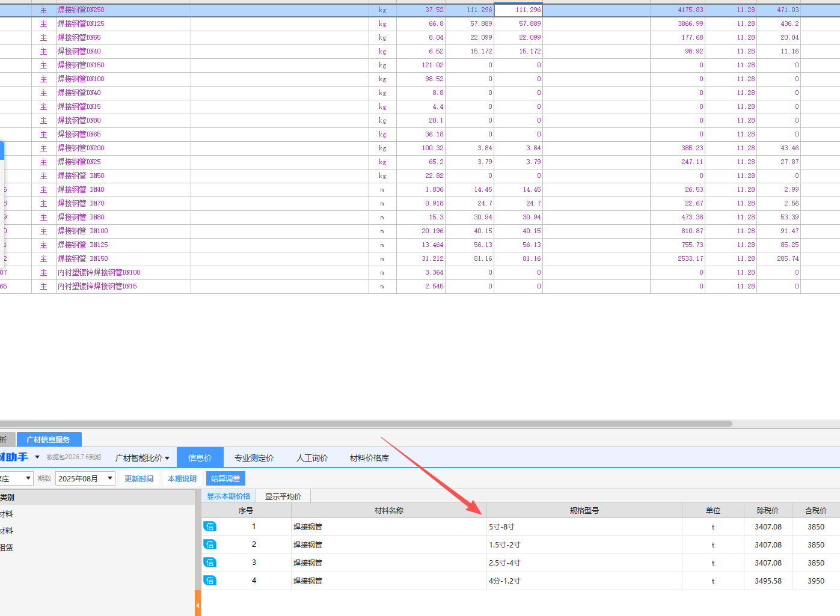Click the selected cell with 111.296
The height and width of the screenshot is (616, 840).
pyautogui.click(x=518, y=10)
